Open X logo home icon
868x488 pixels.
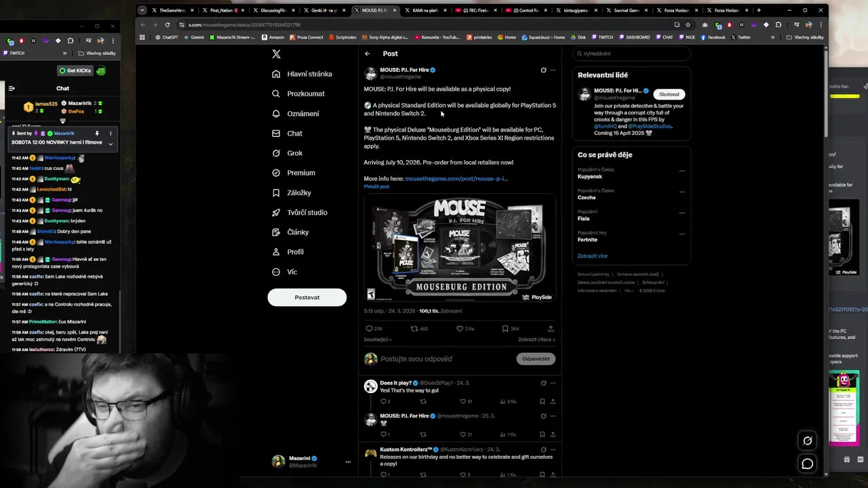276,54
